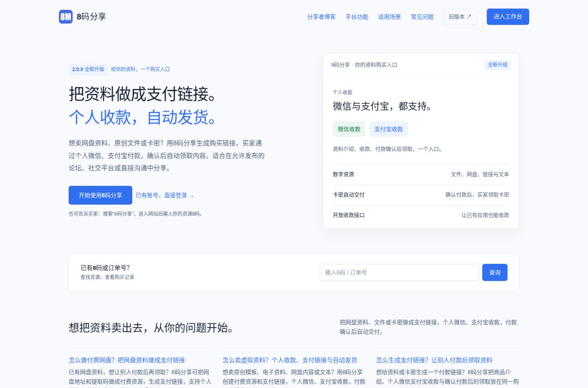Click 把资料做成支付链接 headline
This screenshot has height=388, width=588.
point(143,93)
